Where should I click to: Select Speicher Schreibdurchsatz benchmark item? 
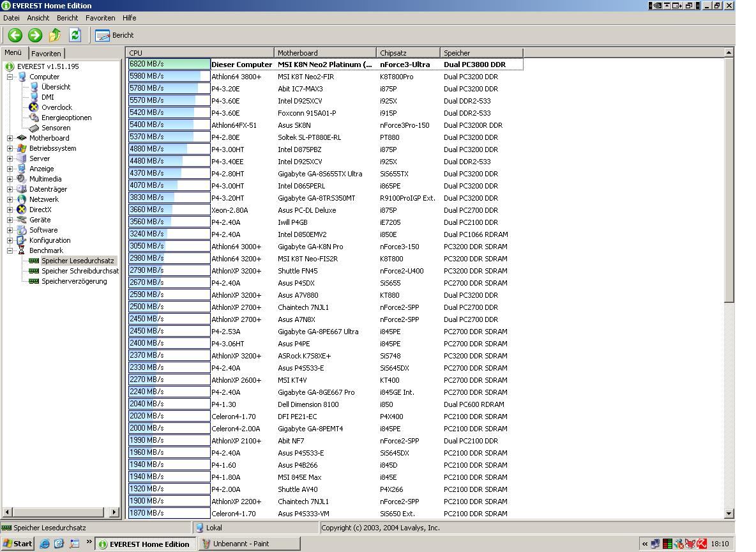tap(80, 271)
